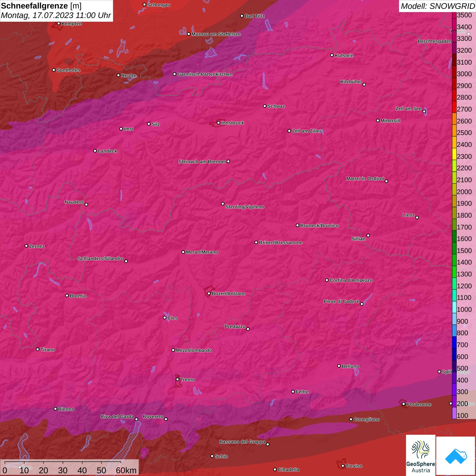Image resolution: width=476 pixels, height=476 pixels.
Task: Click the 700 blue legend swatch
Action: [x=454, y=342]
